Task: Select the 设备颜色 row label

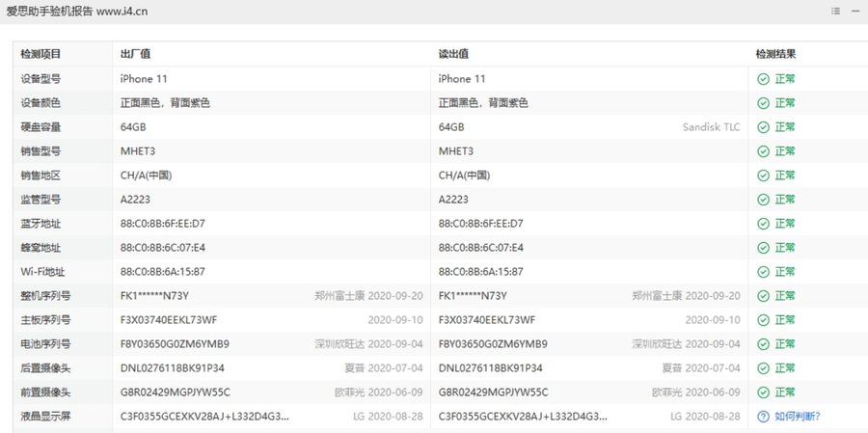Action: coord(41,103)
